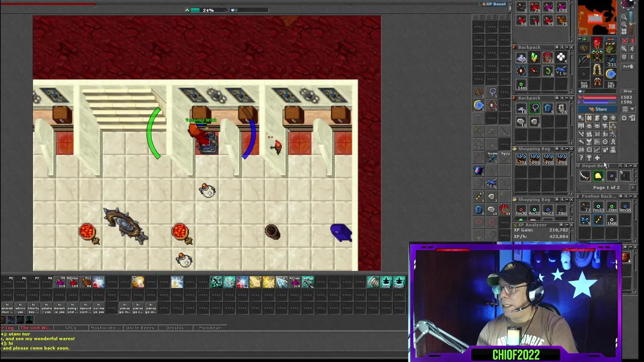The height and width of the screenshot is (362, 644).
Task: Use the F9 potion hotkey slot
Action: click(61, 282)
